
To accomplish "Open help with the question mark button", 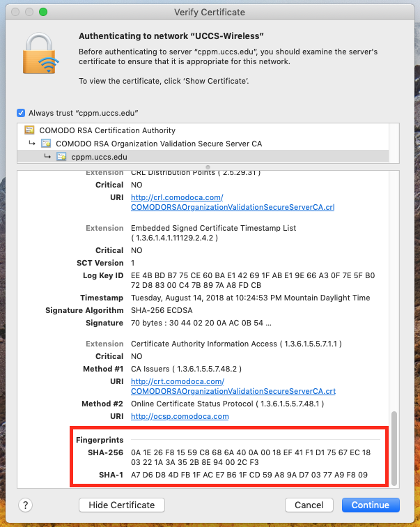I will [x=25, y=505].
